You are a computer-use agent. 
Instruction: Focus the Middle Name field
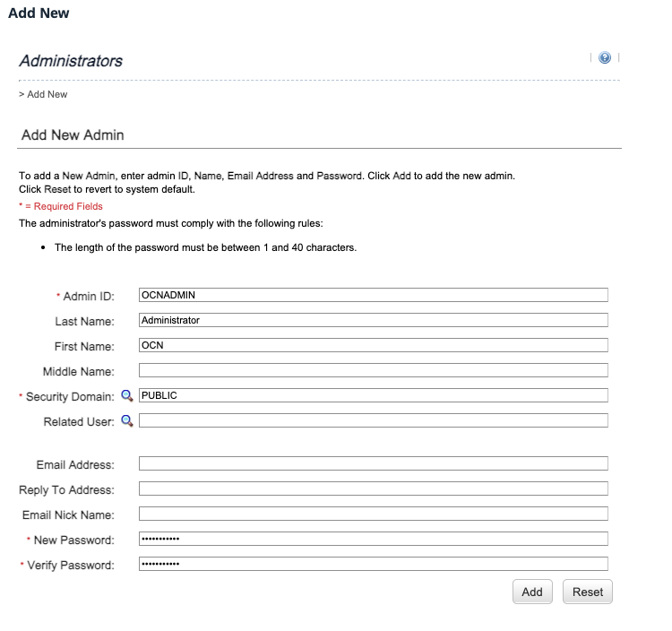click(x=373, y=370)
